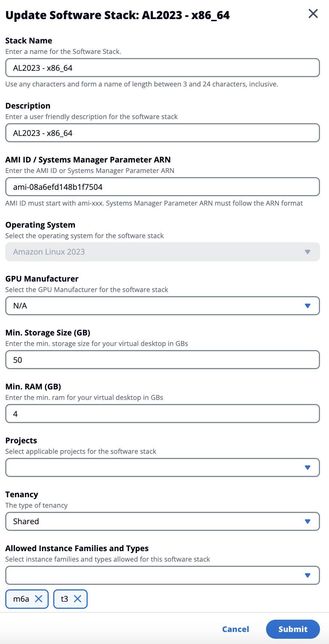Click the Min. RAM input field
This screenshot has width=329, height=644.
(162, 414)
